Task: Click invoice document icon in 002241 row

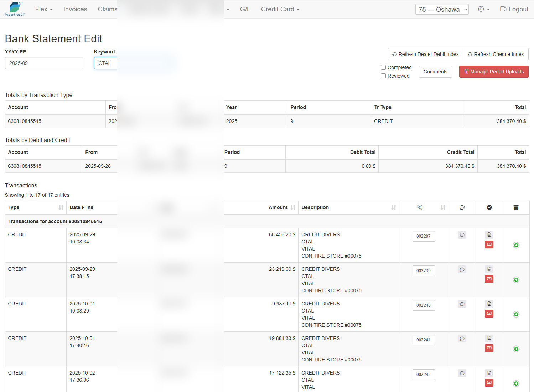Action: coord(489,339)
